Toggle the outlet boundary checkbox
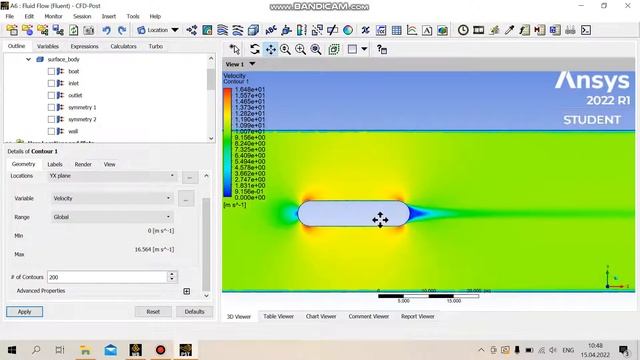640x360 pixels. pos(51,96)
